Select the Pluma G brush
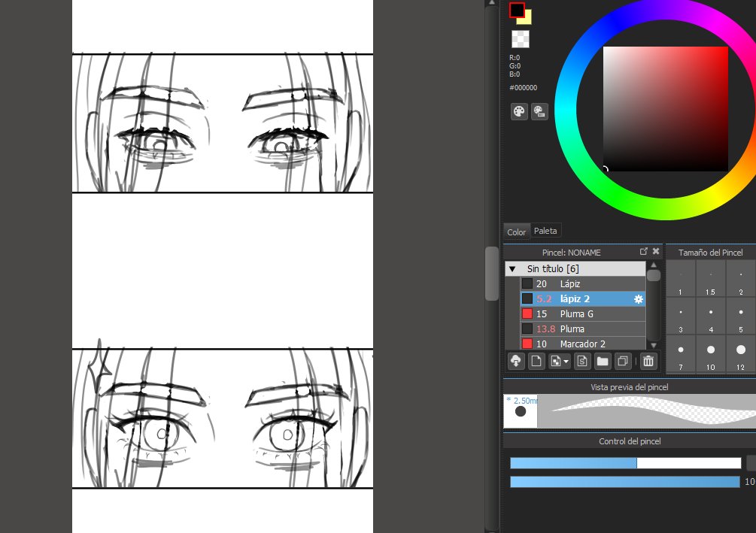 click(583, 313)
